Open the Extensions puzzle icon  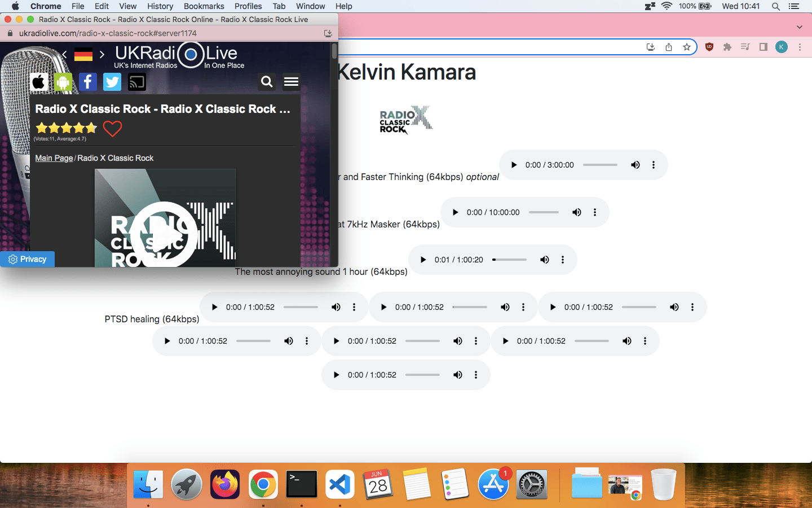[727, 47]
